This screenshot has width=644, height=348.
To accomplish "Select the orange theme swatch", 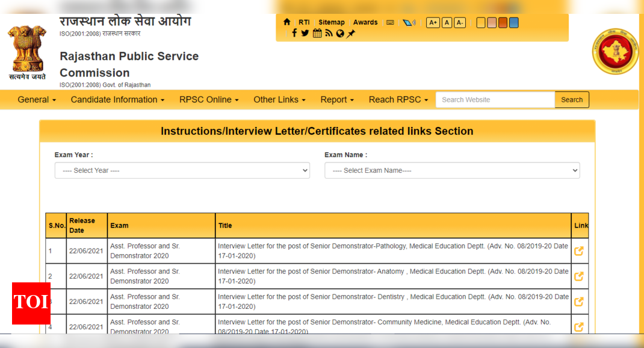I will pos(503,23).
